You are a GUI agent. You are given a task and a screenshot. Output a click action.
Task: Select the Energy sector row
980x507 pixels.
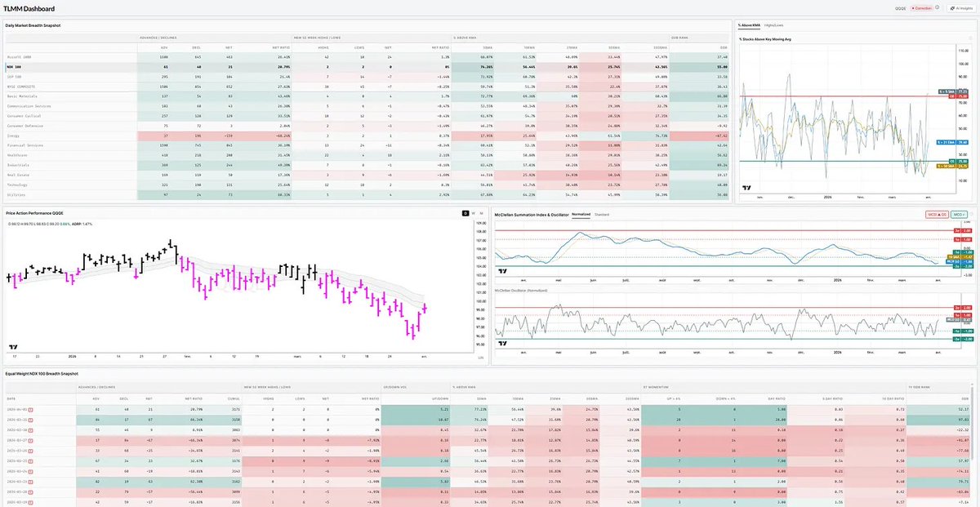tap(367, 136)
